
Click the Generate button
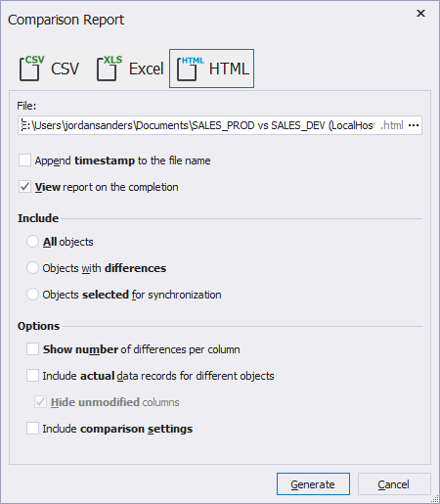pyautogui.click(x=313, y=484)
